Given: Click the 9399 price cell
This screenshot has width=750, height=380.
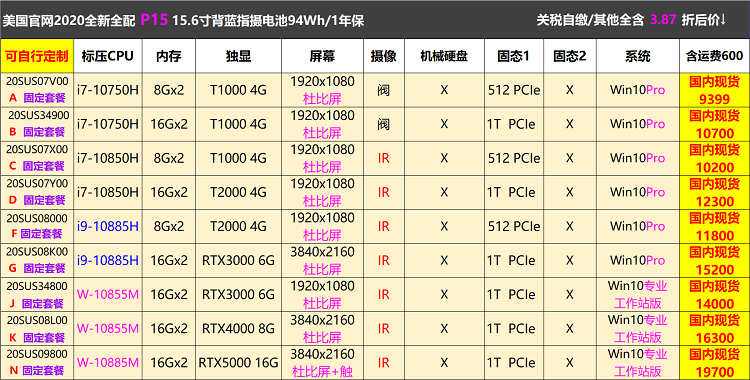Looking at the screenshot, I should [x=715, y=90].
